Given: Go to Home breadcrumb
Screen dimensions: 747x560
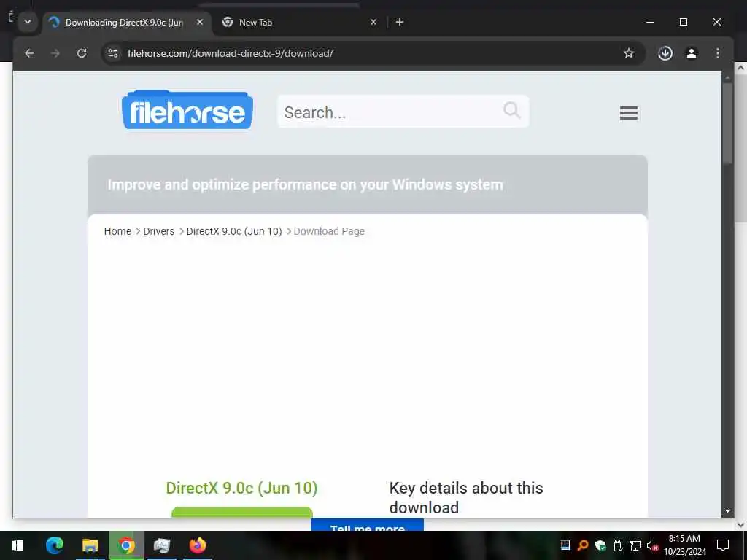Looking at the screenshot, I should [117, 231].
